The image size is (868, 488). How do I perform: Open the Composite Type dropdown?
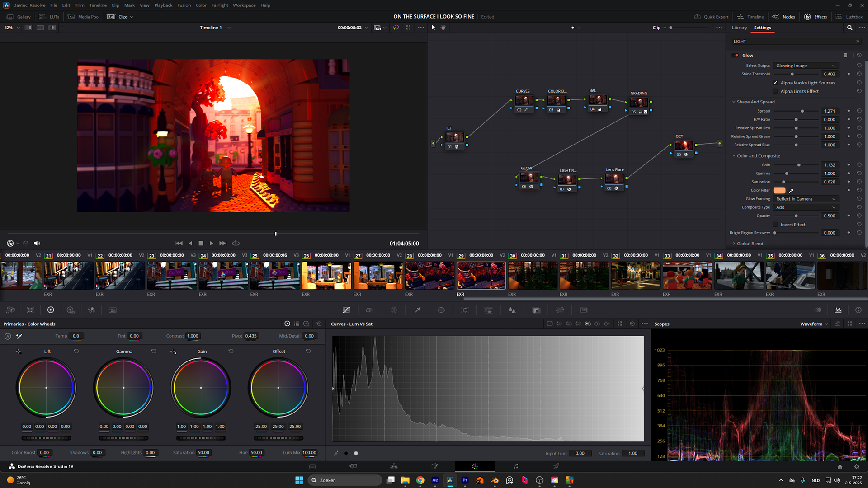tap(805, 207)
